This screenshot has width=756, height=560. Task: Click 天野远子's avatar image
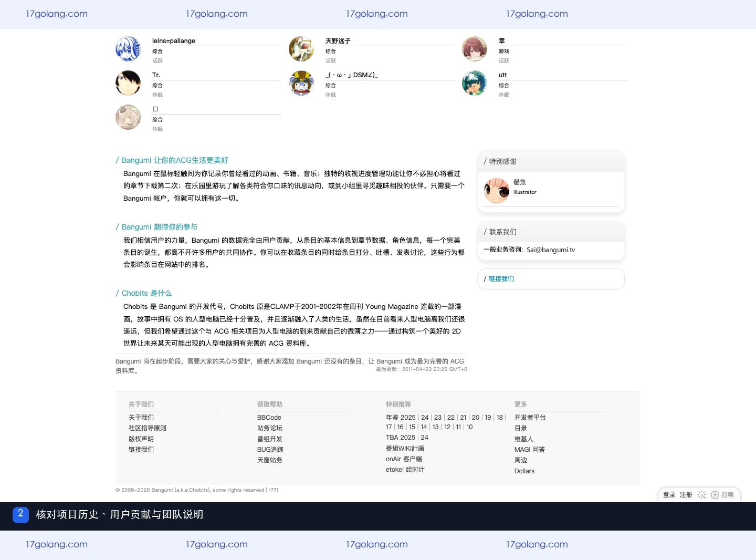tap(301, 49)
